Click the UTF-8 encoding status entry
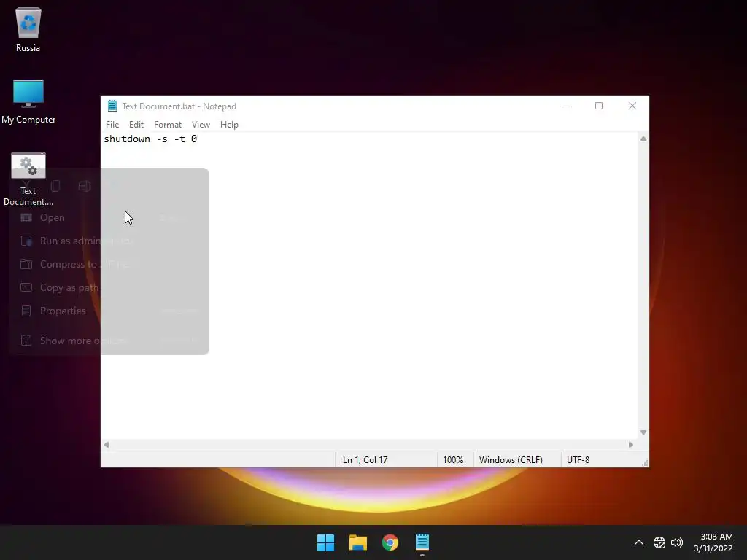Screen dimensions: 747x560 tap(578, 460)
